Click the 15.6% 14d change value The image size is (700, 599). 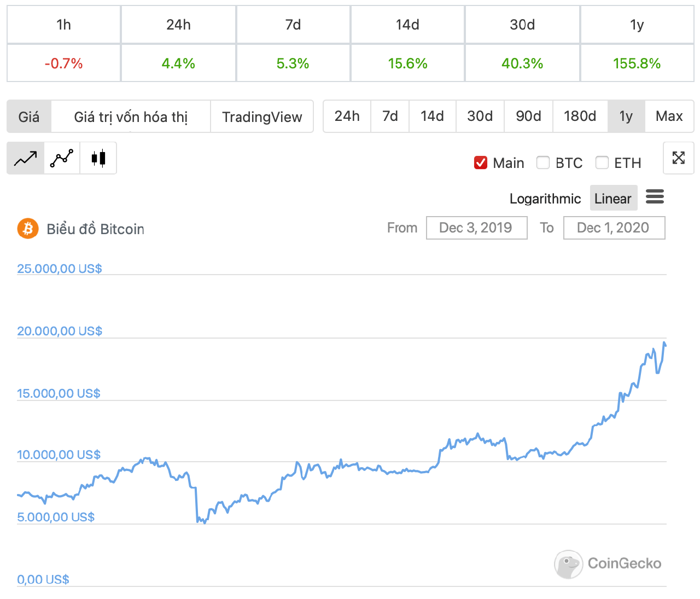[408, 63]
